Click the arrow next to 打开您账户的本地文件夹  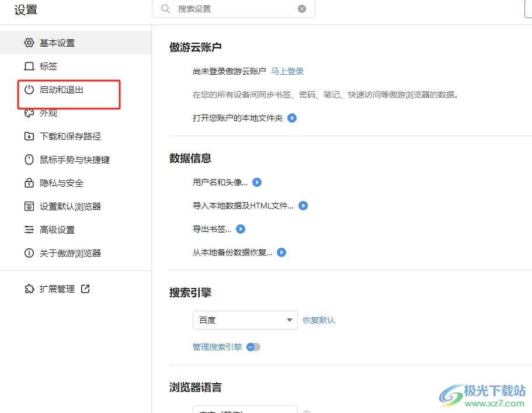292,118
